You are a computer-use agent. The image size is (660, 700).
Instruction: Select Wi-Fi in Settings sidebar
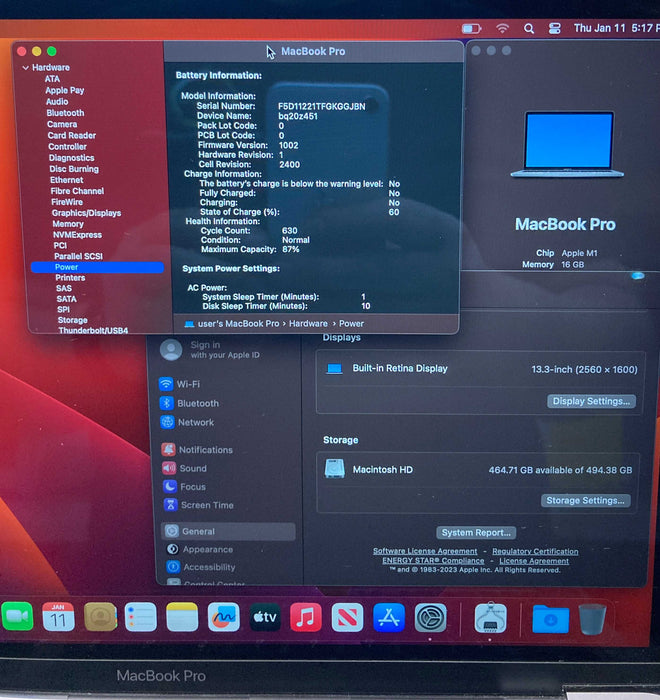(180, 384)
